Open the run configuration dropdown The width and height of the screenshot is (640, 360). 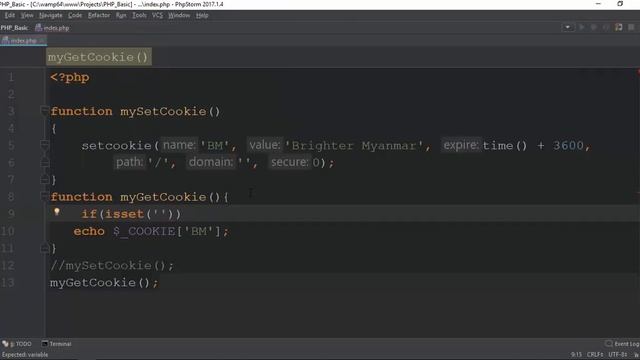point(567,27)
